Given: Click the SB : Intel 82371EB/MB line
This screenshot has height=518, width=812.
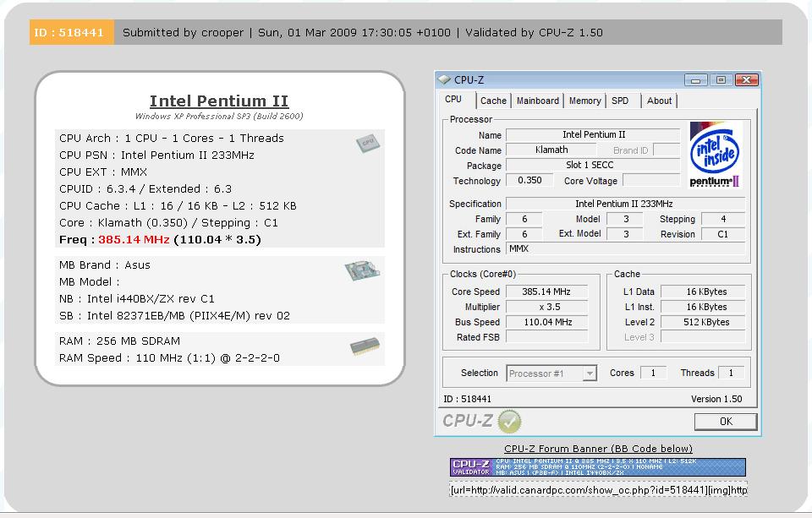Looking at the screenshot, I should pyautogui.click(x=174, y=316).
